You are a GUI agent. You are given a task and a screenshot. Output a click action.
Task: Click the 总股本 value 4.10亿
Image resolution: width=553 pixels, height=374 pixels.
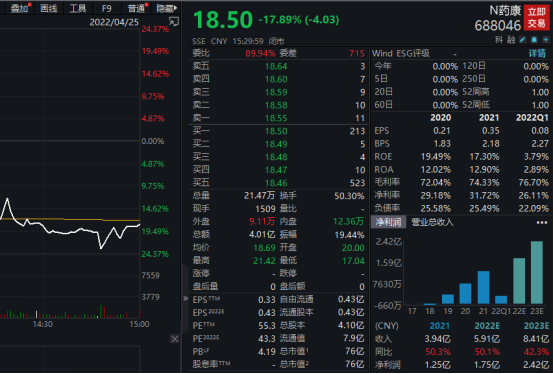(x=351, y=325)
